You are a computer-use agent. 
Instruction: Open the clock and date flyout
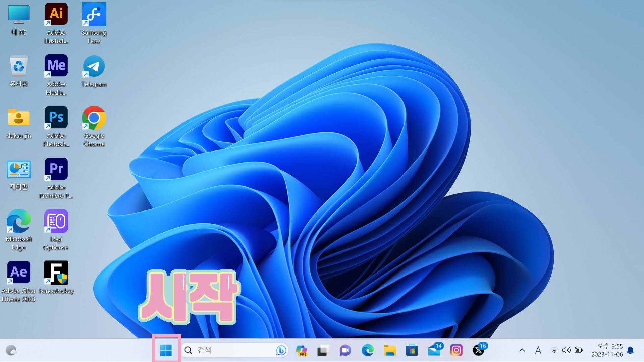(x=607, y=350)
